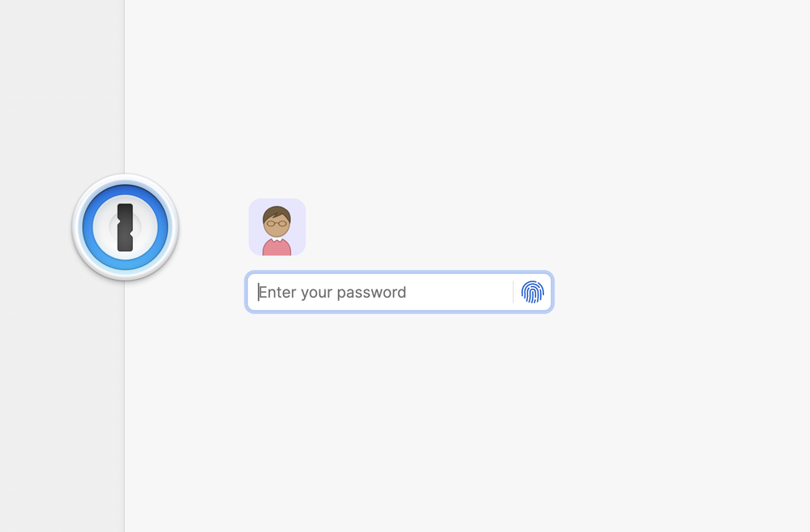810x532 pixels.
Task: Choose the account profile thumbnail
Action: click(277, 227)
